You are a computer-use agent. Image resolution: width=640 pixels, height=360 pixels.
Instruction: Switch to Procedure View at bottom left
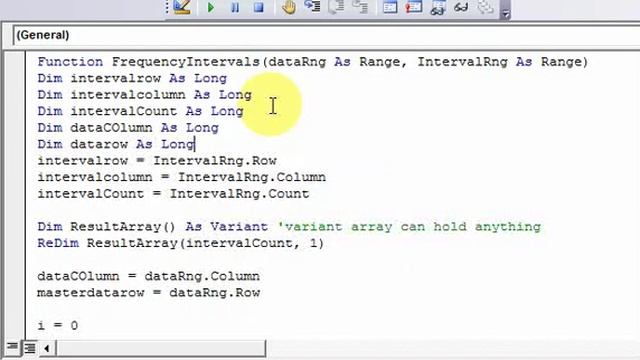13,348
